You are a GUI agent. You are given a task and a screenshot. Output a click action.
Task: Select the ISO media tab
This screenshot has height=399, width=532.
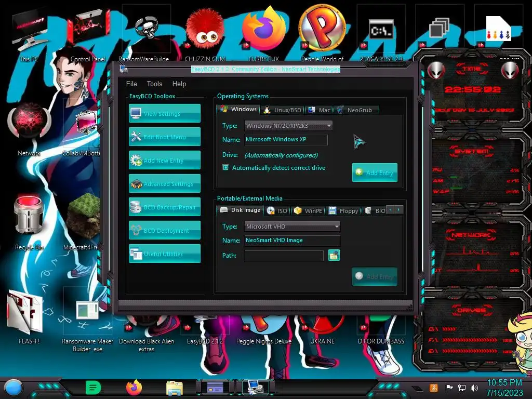[277, 211]
